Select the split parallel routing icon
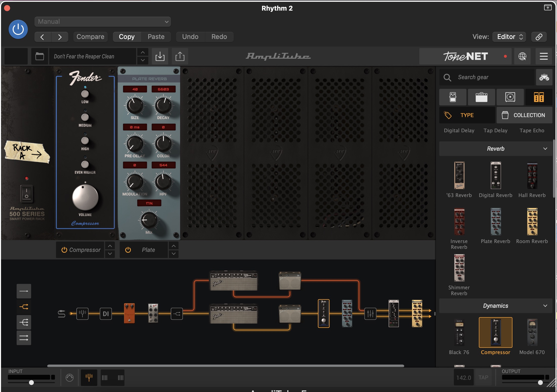Screen dimensions: 557x392 tap(24, 307)
